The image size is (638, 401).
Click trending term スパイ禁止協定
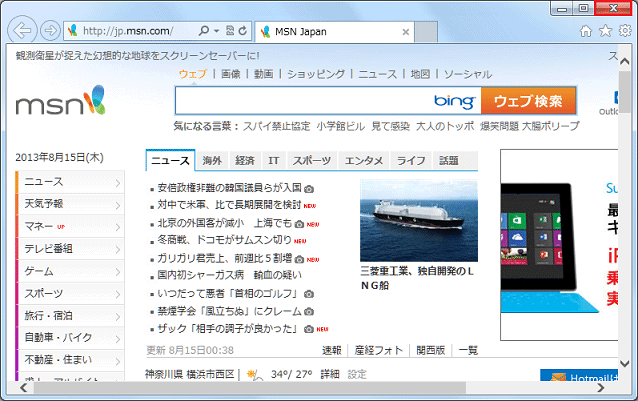click(x=276, y=126)
